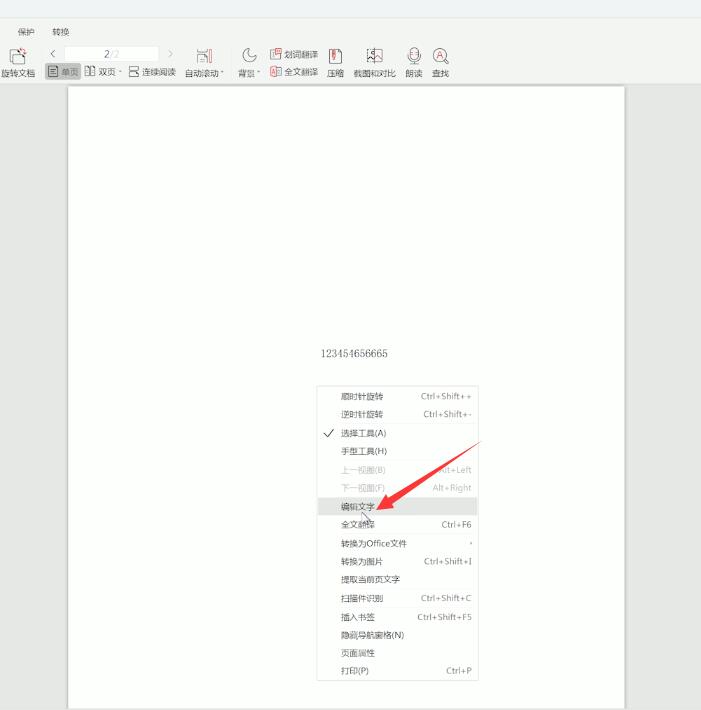Image resolution: width=701 pixels, height=710 pixels.
Task: Choose Extract Current Page Text (提取当前页文字)
Action: [398, 580]
